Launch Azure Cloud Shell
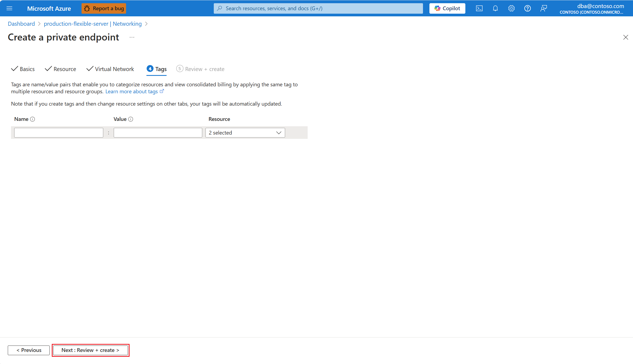Viewport: 633px width, 364px height. click(x=479, y=8)
